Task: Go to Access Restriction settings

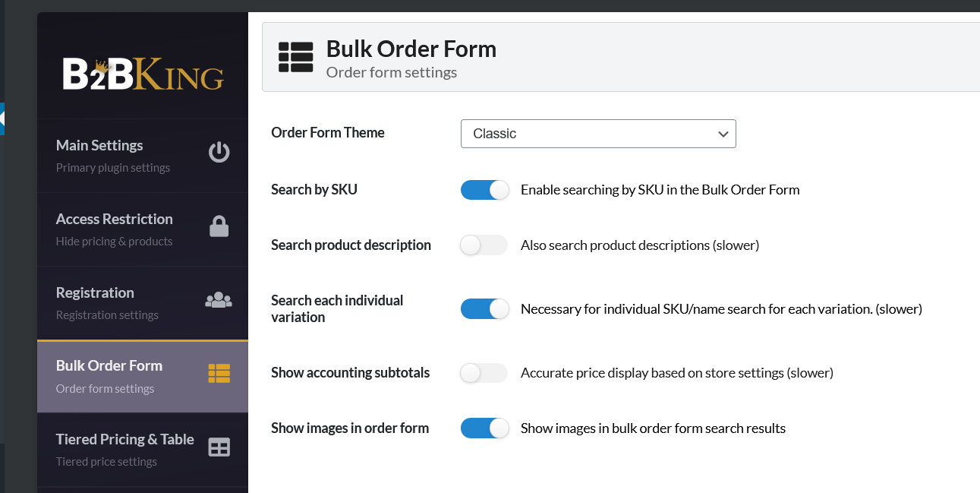Action: click(x=114, y=218)
